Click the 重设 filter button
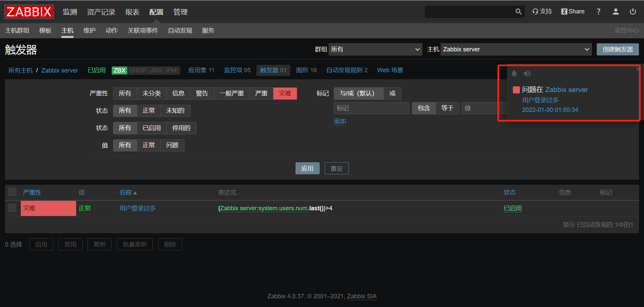Screen dimensions: 644x307 pos(337,168)
